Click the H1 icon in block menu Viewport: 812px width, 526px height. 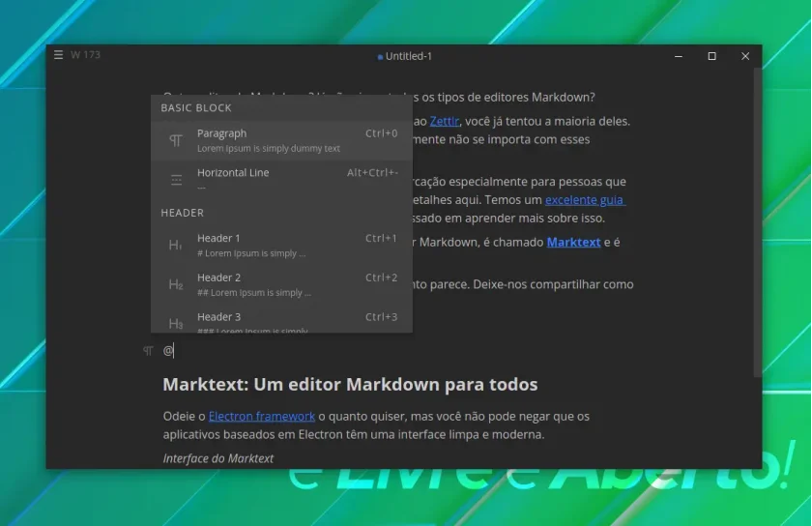pos(176,245)
